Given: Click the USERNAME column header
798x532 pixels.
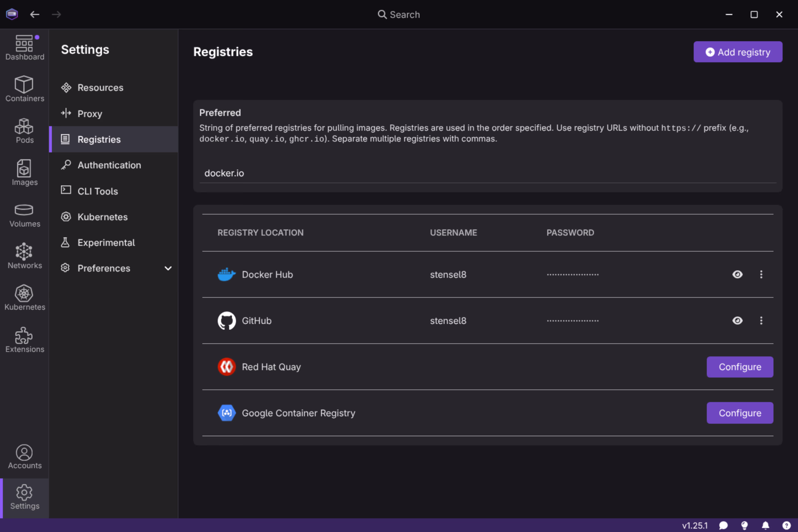Looking at the screenshot, I should [x=453, y=233].
